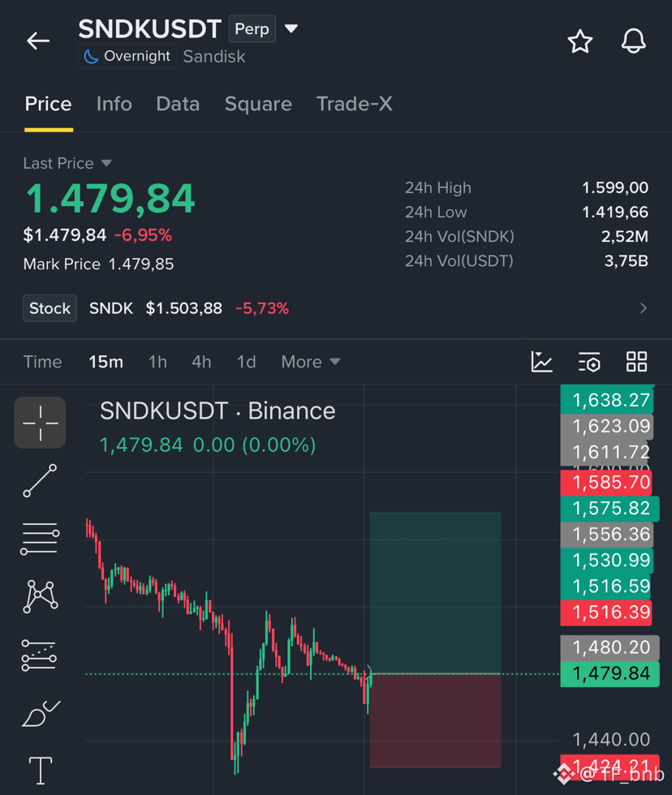Tap the Perp contract badge

click(x=252, y=29)
